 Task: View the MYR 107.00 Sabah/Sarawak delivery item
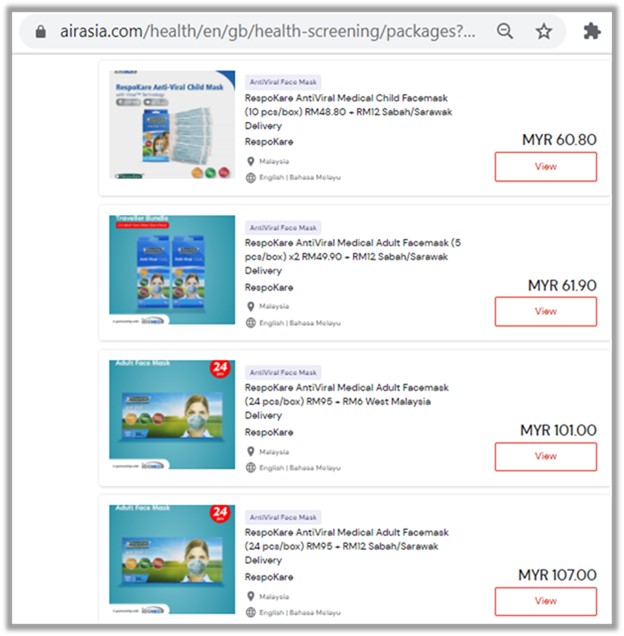[546, 601]
